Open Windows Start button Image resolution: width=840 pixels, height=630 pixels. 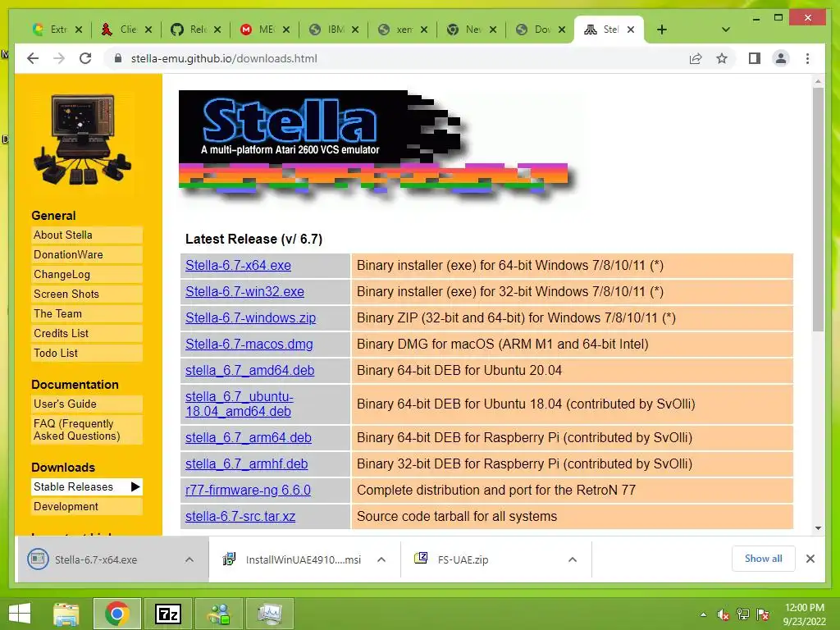click(x=20, y=614)
